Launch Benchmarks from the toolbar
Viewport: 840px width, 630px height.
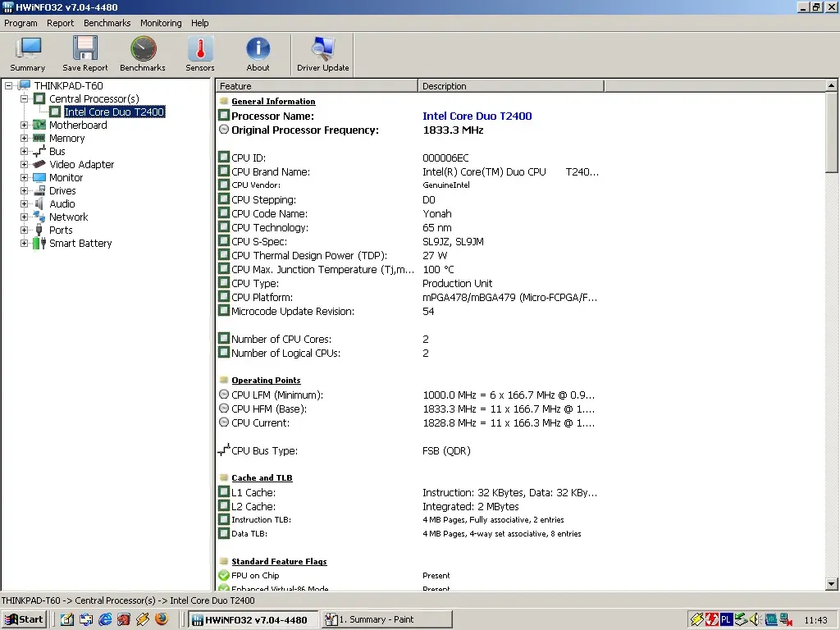pyautogui.click(x=143, y=54)
